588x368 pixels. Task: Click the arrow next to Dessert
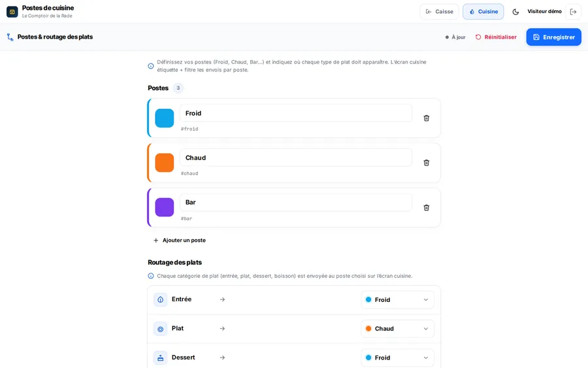[x=222, y=358]
